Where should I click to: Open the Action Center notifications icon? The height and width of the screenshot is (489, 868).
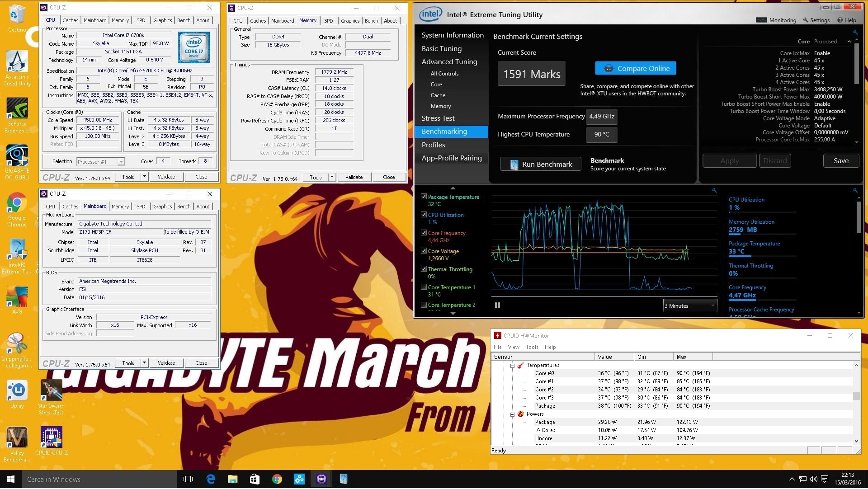coord(825,480)
